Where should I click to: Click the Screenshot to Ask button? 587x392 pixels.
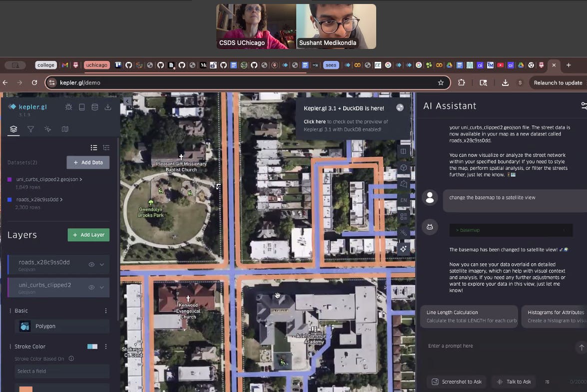456,382
